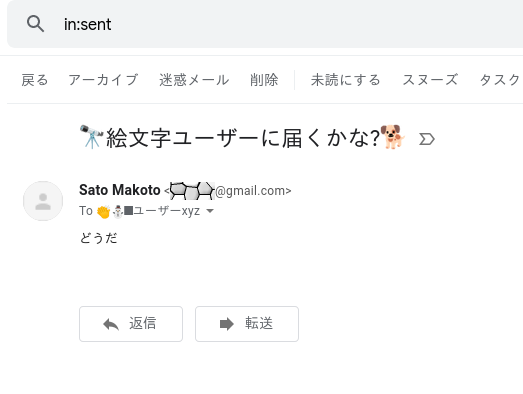The height and width of the screenshot is (394, 523).
Task: Click the forward arrow icon
Action: tap(227, 324)
